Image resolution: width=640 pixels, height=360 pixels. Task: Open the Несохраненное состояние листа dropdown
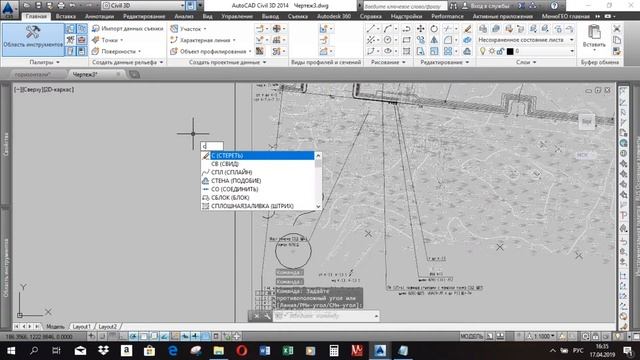point(526,40)
